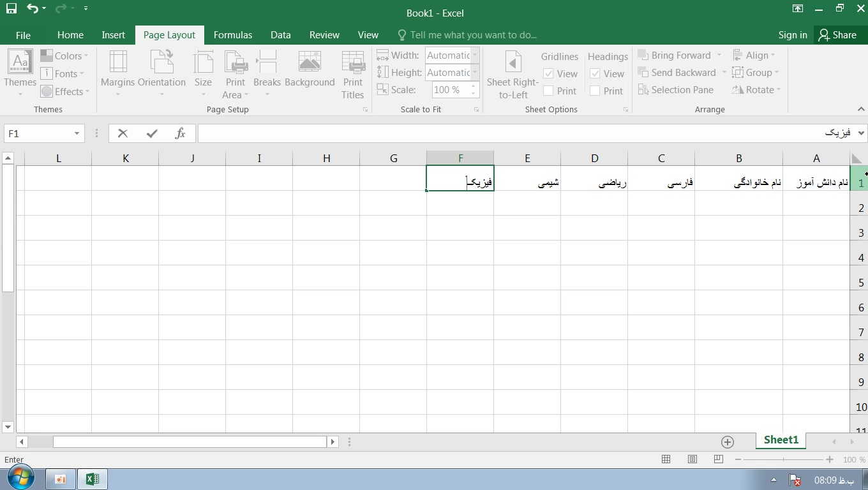Viewport: 868px width, 490px height.
Task: Open Print Area menu
Action: click(236, 75)
